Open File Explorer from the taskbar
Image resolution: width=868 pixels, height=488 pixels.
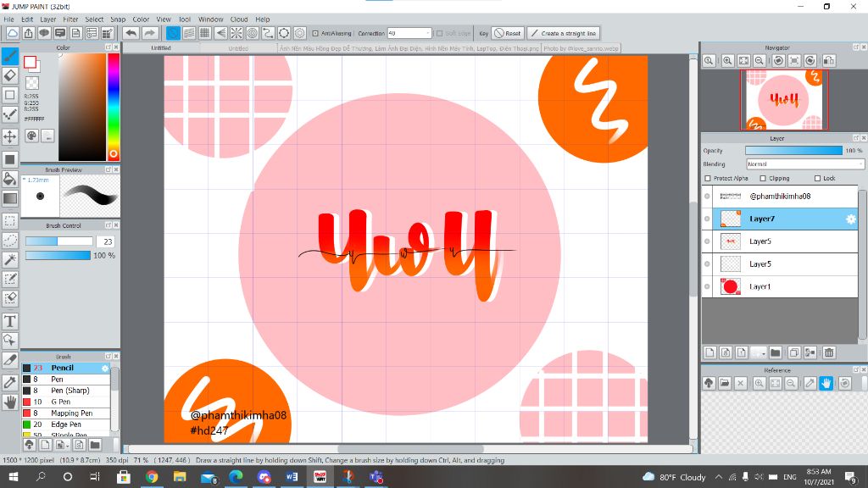click(180, 476)
